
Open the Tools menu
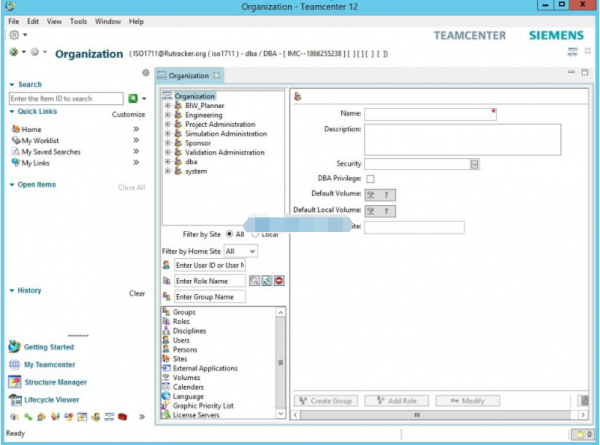78,21
